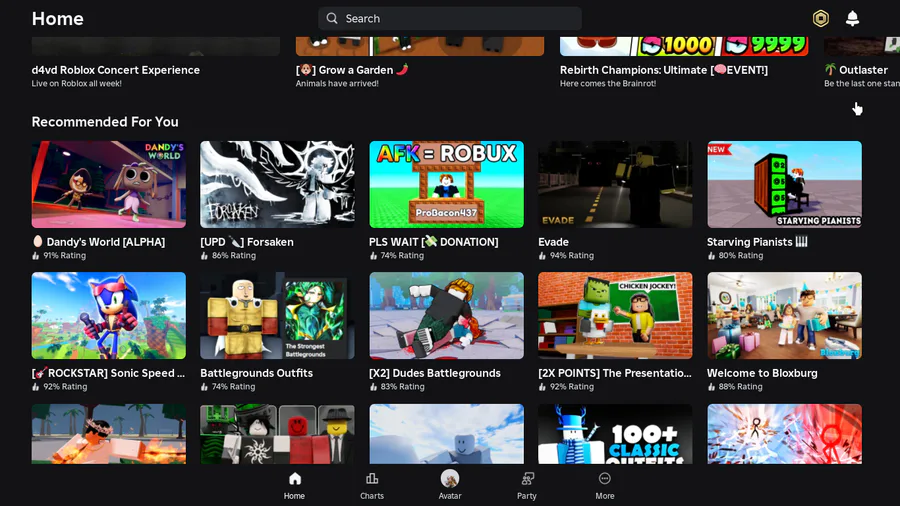
Task: Open the white stick figure red thumbnail
Action: 785,434
